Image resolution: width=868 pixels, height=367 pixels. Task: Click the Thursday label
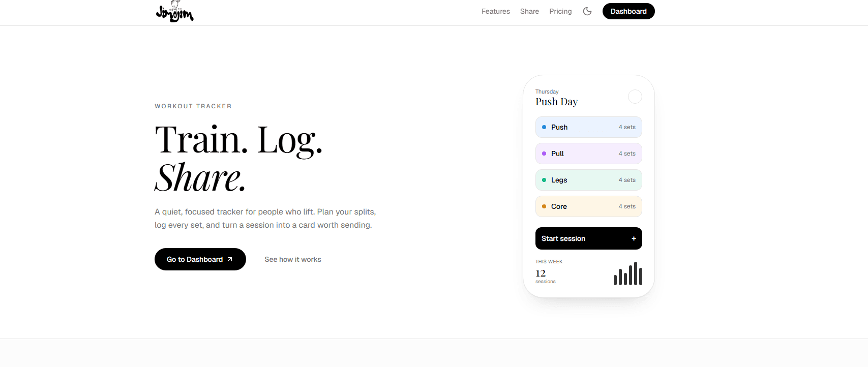click(x=547, y=91)
